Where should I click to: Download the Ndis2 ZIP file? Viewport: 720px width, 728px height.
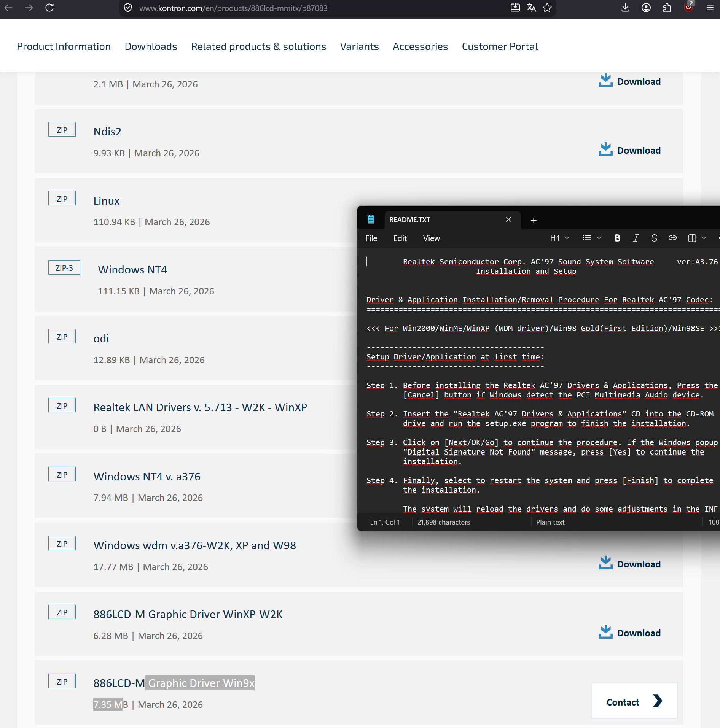[630, 150]
